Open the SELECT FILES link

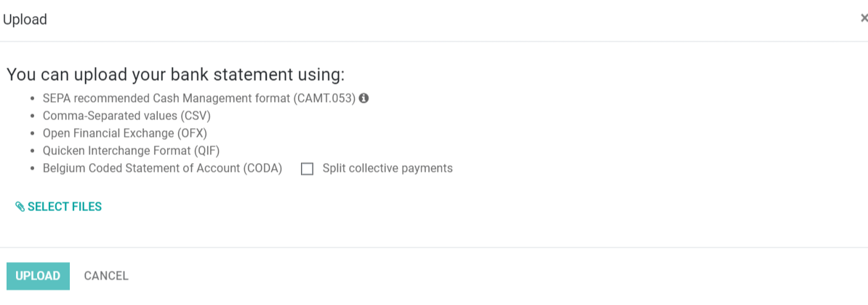click(x=65, y=207)
